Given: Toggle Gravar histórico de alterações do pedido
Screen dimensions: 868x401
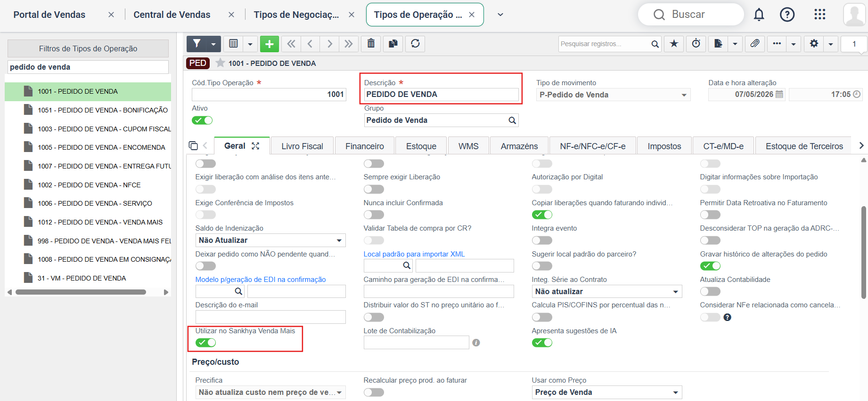Looking at the screenshot, I should (x=710, y=266).
